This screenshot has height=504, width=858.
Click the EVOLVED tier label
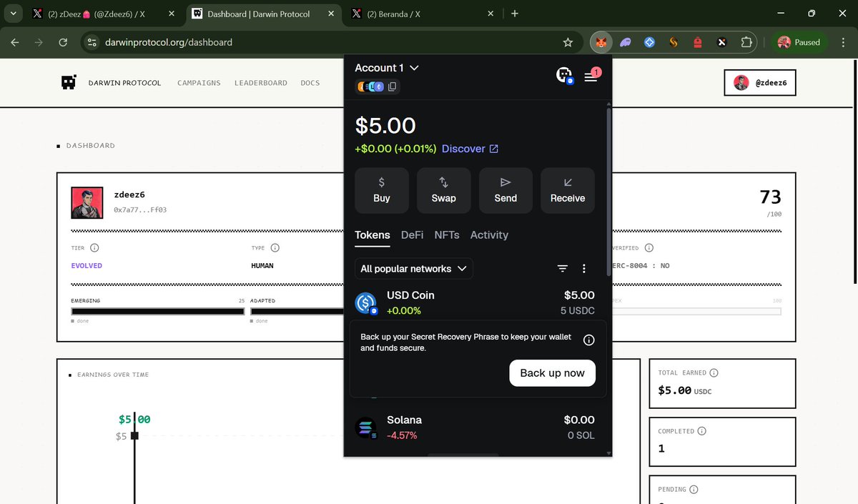[87, 266]
